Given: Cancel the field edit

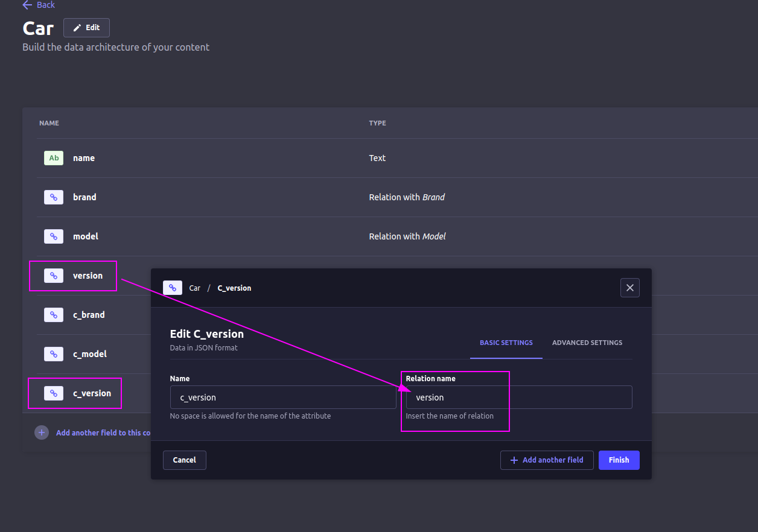Looking at the screenshot, I should coord(185,460).
